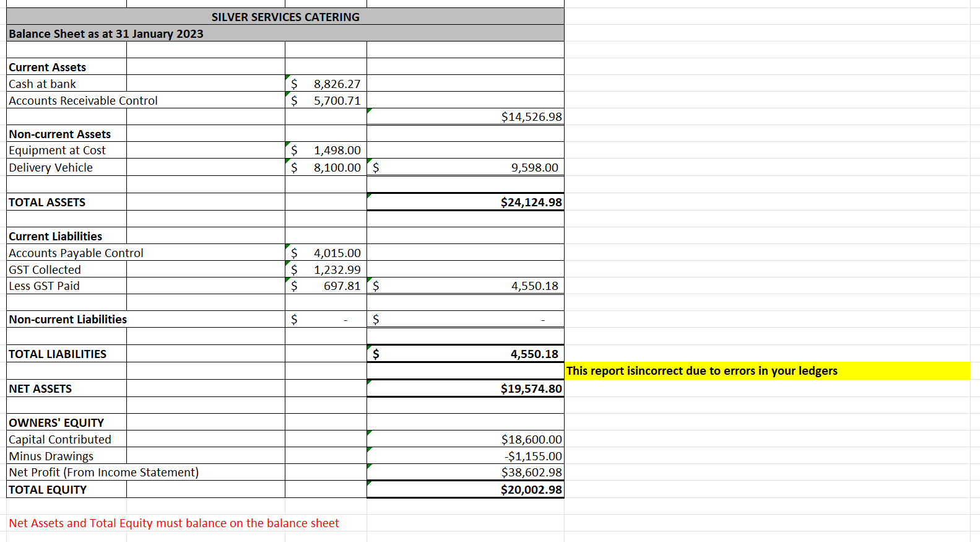Select the Equipment at Cost value 1,498.00
This screenshot has width=980, height=542.
coord(326,150)
